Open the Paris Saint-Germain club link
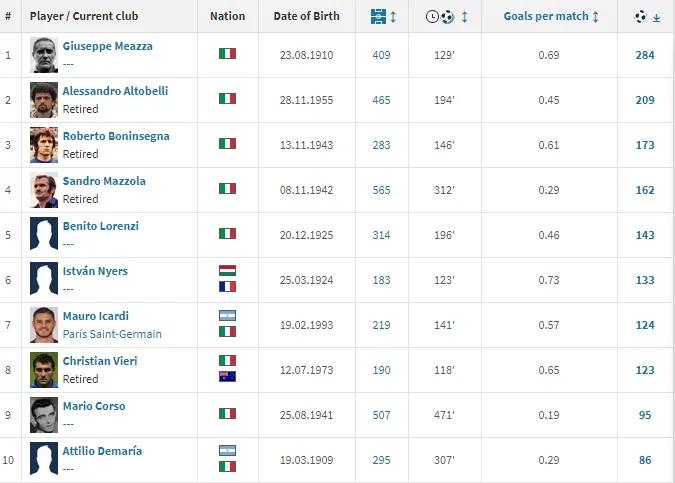Screen dimensions: 675x483 112,334
